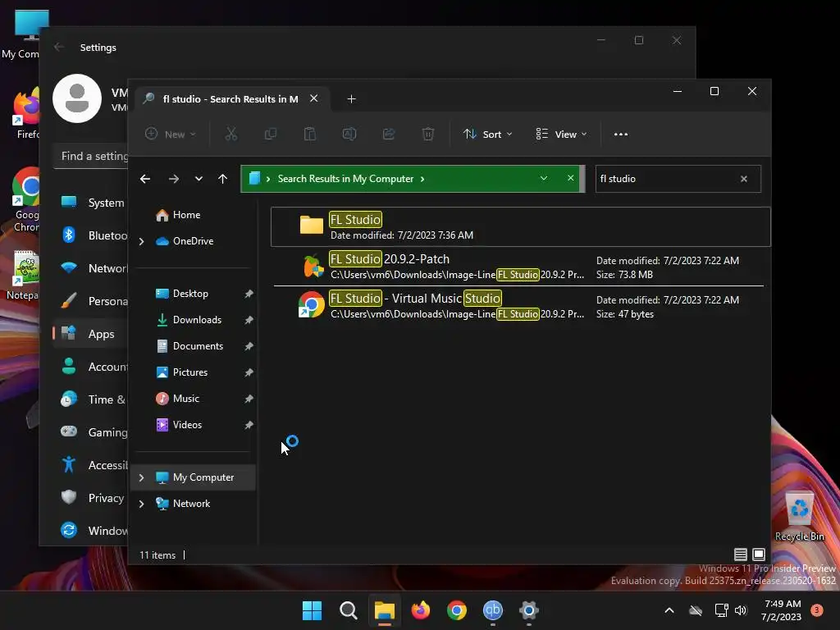Open Gaming in Settings sidebar
This screenshot has width=840, height=630.
[91, 431]
